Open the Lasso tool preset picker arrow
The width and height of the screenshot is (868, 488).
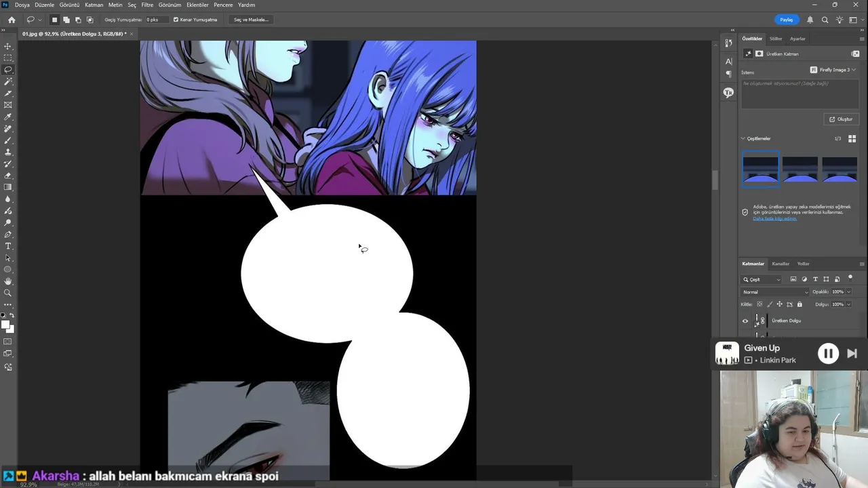coord(39,20)
